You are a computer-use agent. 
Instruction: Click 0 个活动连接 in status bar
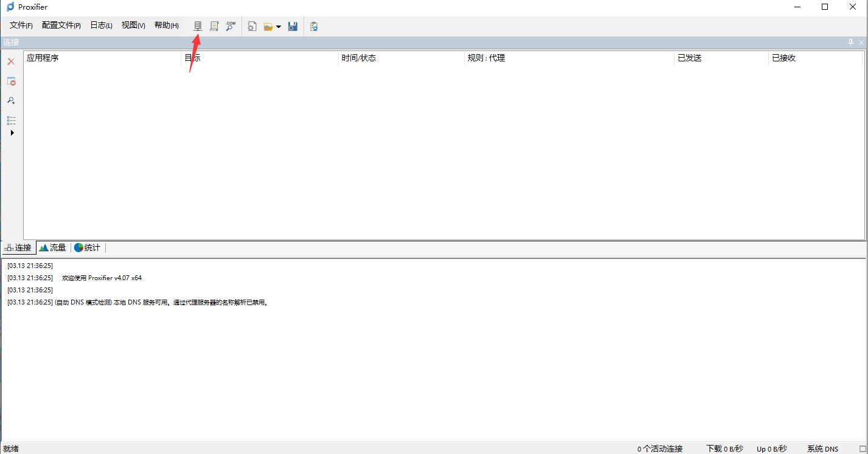pos(659,449)
